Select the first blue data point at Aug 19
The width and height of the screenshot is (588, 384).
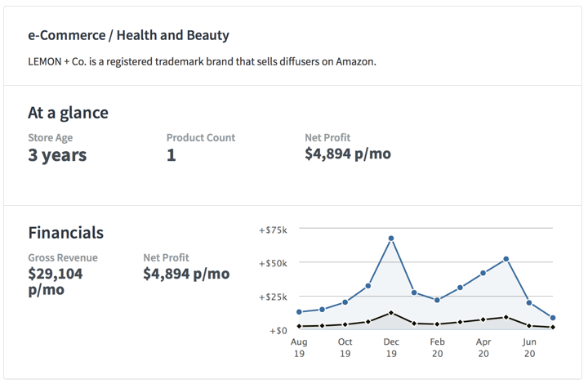[x=300, y=312]
